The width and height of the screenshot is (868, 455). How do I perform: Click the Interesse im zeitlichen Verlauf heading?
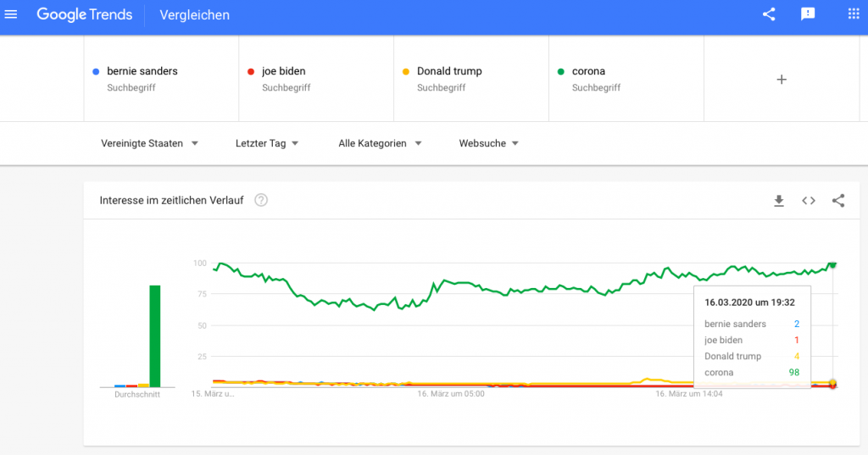171,200
